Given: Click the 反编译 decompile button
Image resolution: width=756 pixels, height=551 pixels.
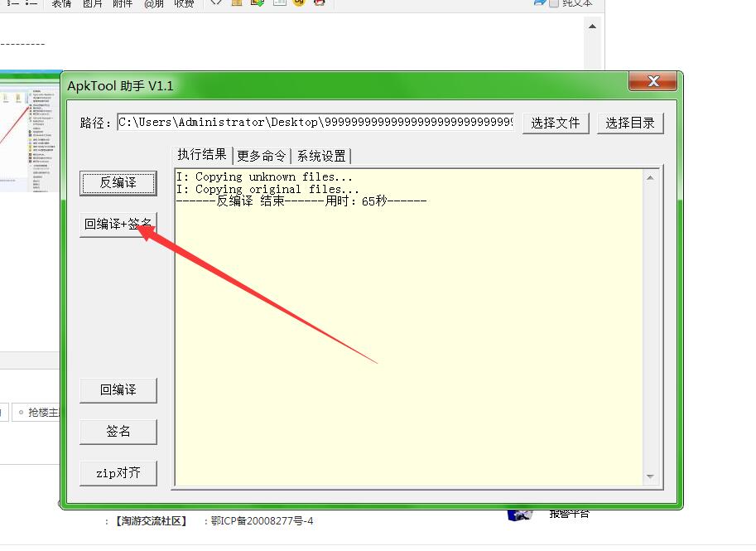Looking at the screenshot, I should coord(118,183).
